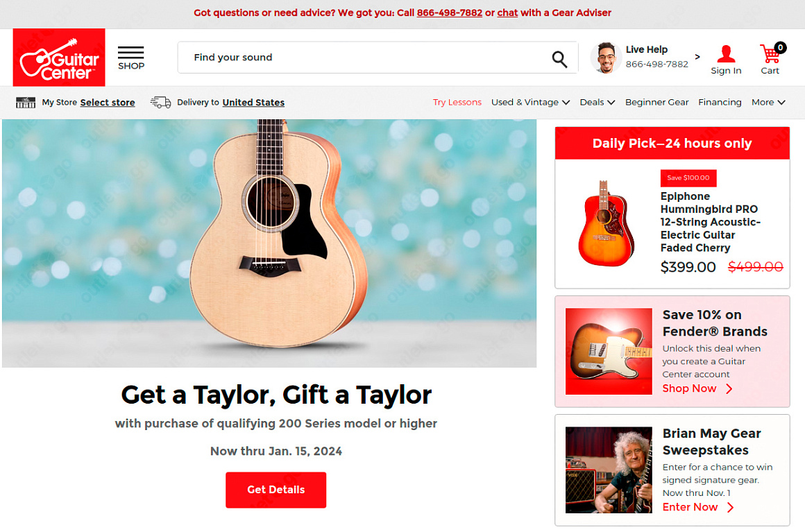
Task: Click Enter Now for Brian May sweepstakes
Action: [698, 507]
